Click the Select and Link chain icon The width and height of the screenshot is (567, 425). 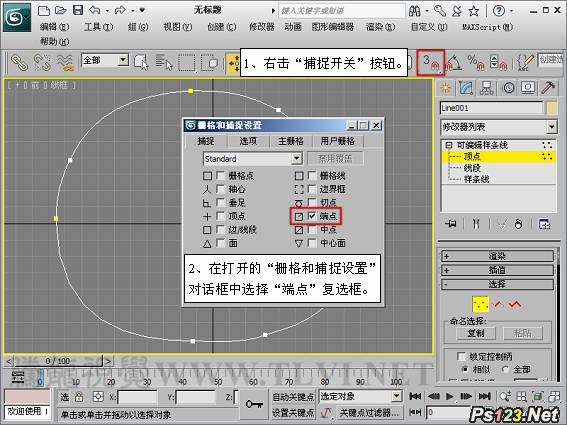click(x=19, y=63)
